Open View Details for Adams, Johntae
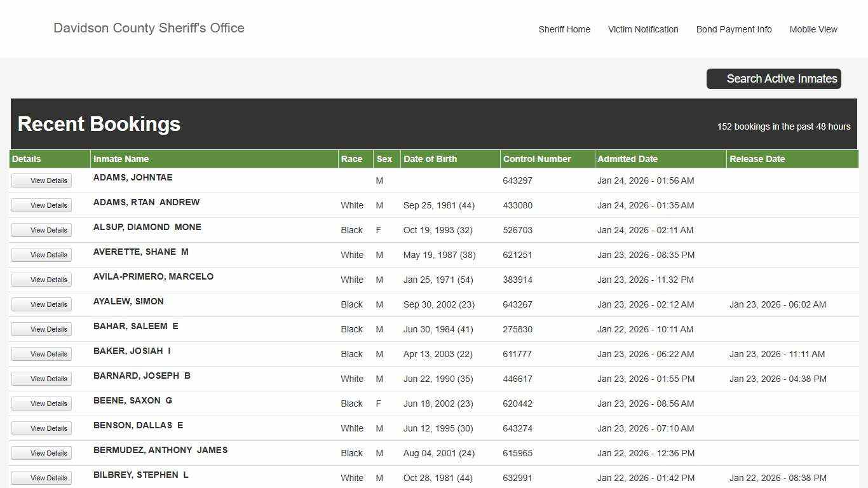868x488 pixels. (x=41, y=180)
